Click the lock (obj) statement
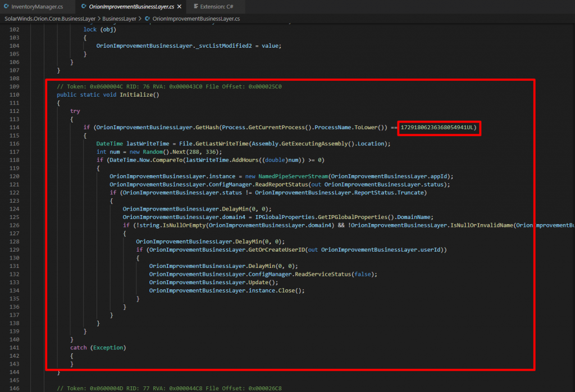This screenshot has width=575, height=392. 100,30
